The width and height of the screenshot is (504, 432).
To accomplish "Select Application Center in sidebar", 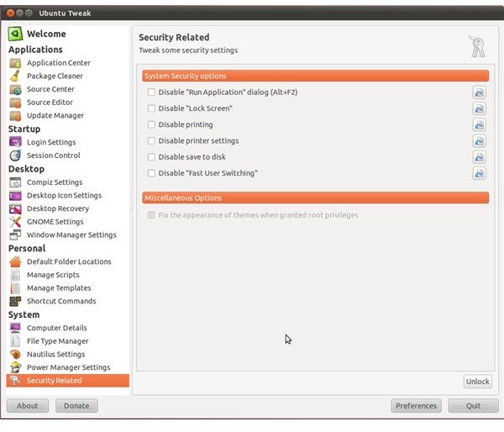I will coord(59,63).
